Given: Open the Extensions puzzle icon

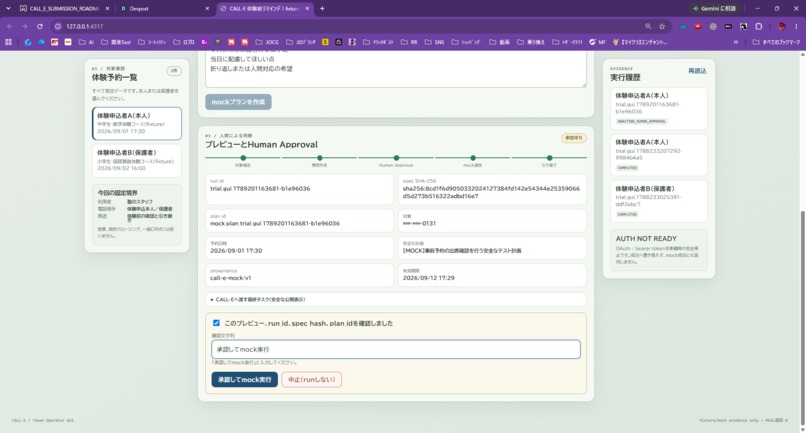Looking at the screenshot, I should [759, 26].
